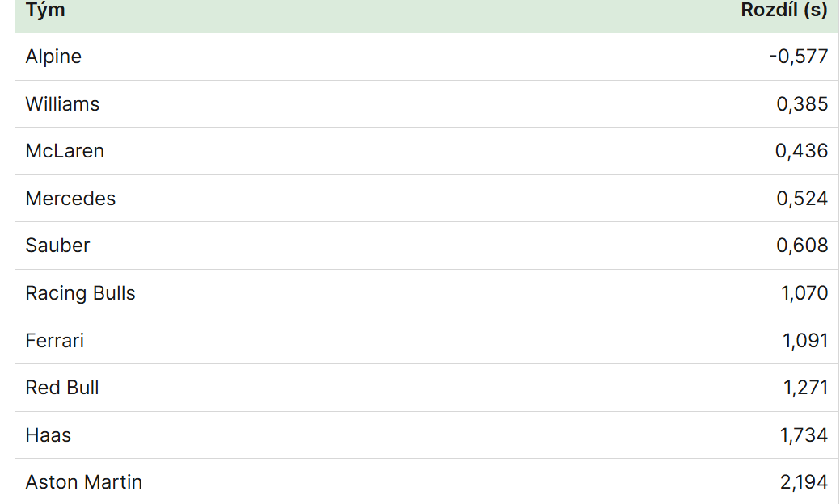Click the Rozdíl (s) column header

click(x=784, y=10)
